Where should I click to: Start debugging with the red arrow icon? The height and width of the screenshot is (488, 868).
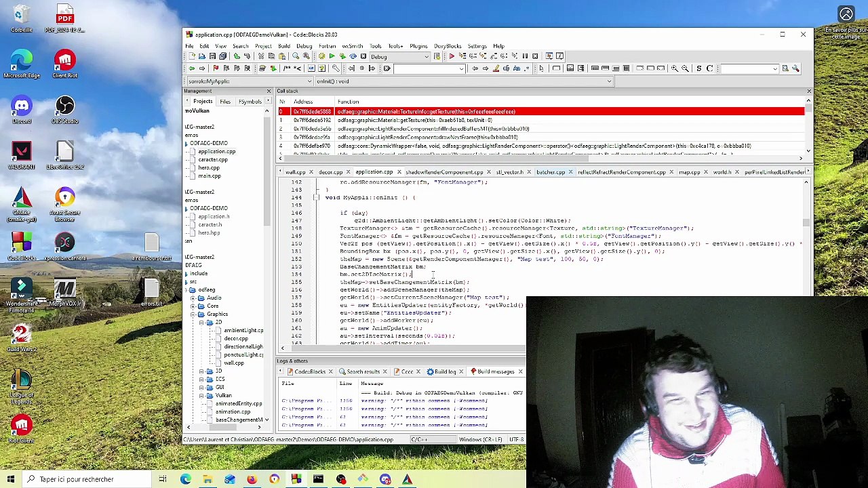[452, 56]
